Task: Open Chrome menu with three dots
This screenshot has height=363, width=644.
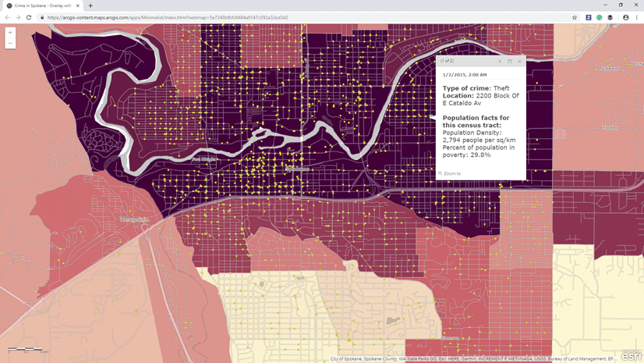Action: [637, 17]
